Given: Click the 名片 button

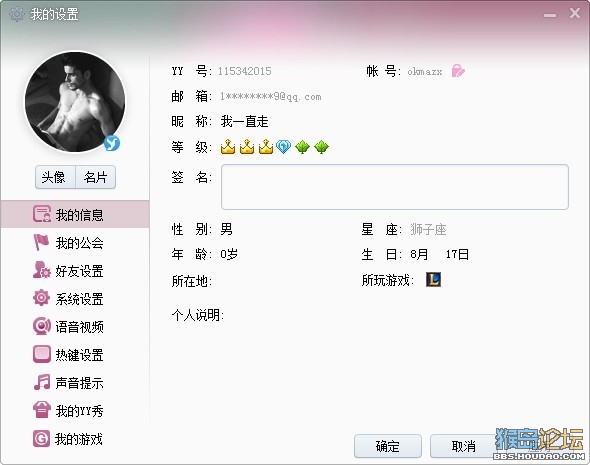Looking at the screenshot, I should tap(96, 177).
